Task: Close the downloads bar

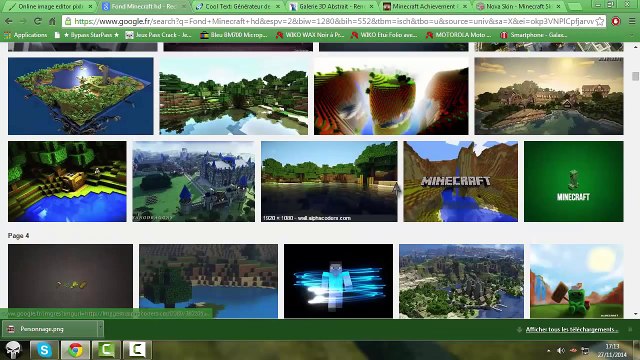Action: pyautogui.click(x=630, y=329)
